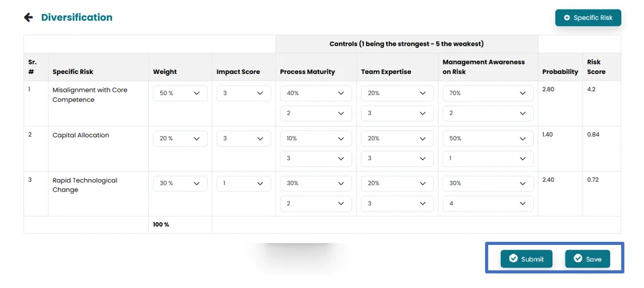Click the plus icon on Specific Risk button
This screenshot has width=644, height=288.
coord(567,18)
